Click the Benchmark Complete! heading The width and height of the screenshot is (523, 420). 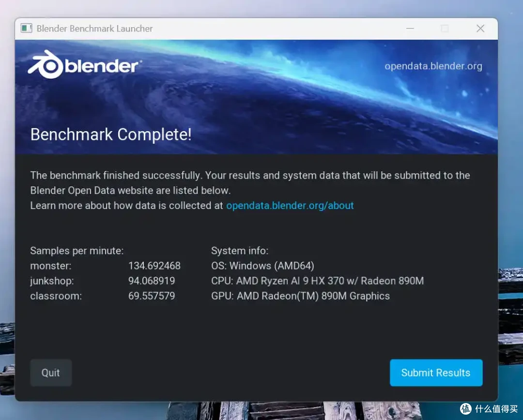coord(111,135)
